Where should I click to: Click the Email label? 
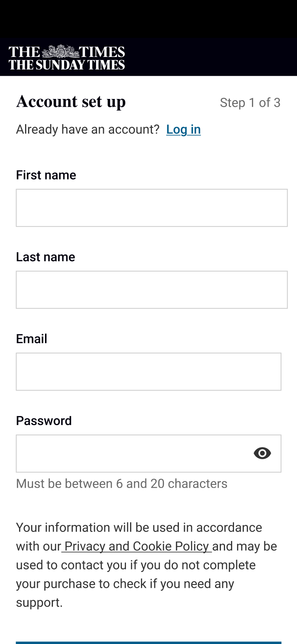point(31,339)
